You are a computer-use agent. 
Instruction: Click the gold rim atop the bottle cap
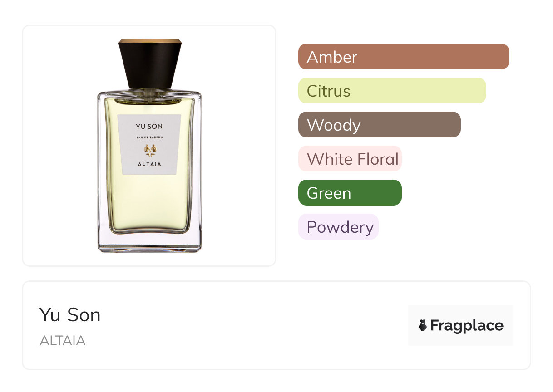coord(150,41)
